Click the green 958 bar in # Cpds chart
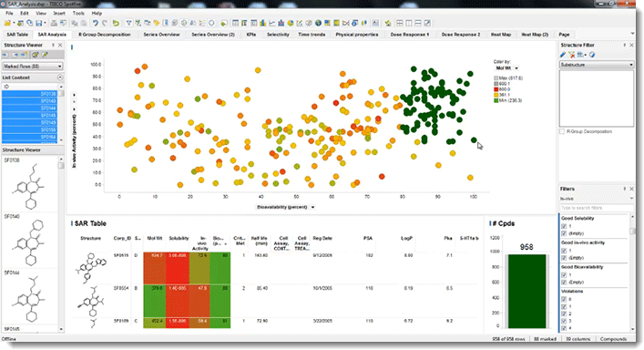Image resolution: width=644 pixels, height=350 pixels. click(x=526, y=292)
